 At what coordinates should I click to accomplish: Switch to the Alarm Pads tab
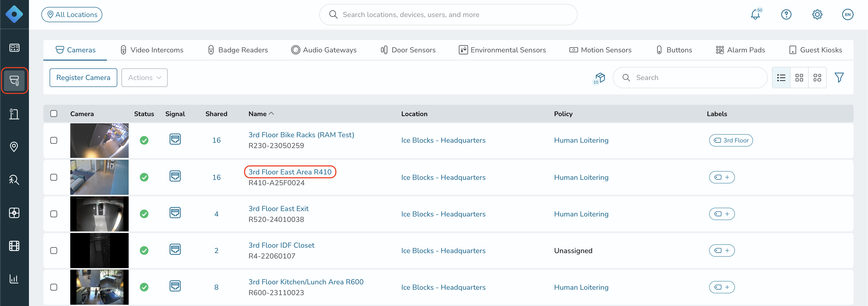pyautogui.click(x=740, y=50)
